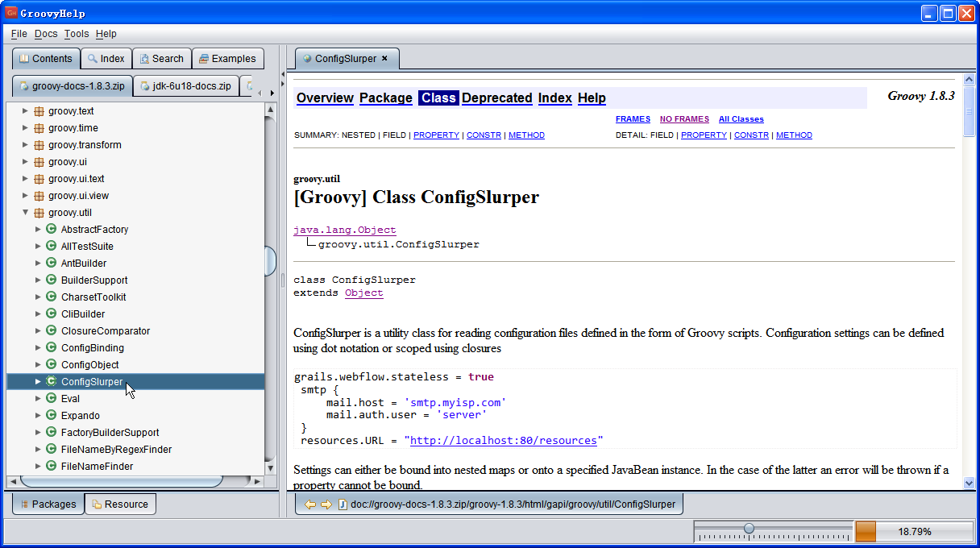Click the FactoryBuilderSupport class icon
Screen dimensions: 980x548
click(52, 433)
